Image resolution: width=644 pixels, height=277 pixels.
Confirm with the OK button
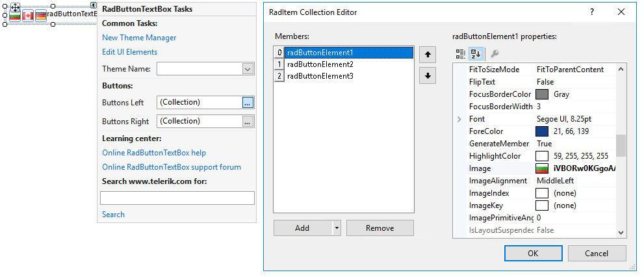pos(533,253)
